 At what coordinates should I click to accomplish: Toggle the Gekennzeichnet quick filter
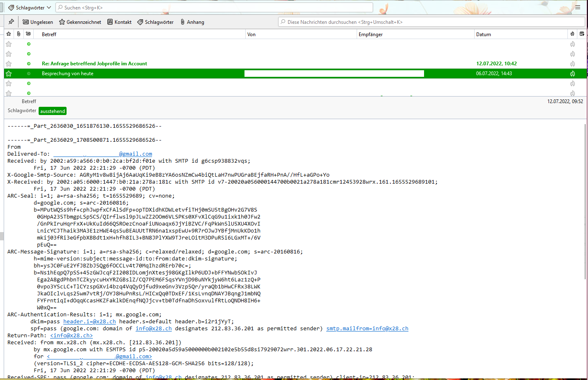click(x=80, y=22)
